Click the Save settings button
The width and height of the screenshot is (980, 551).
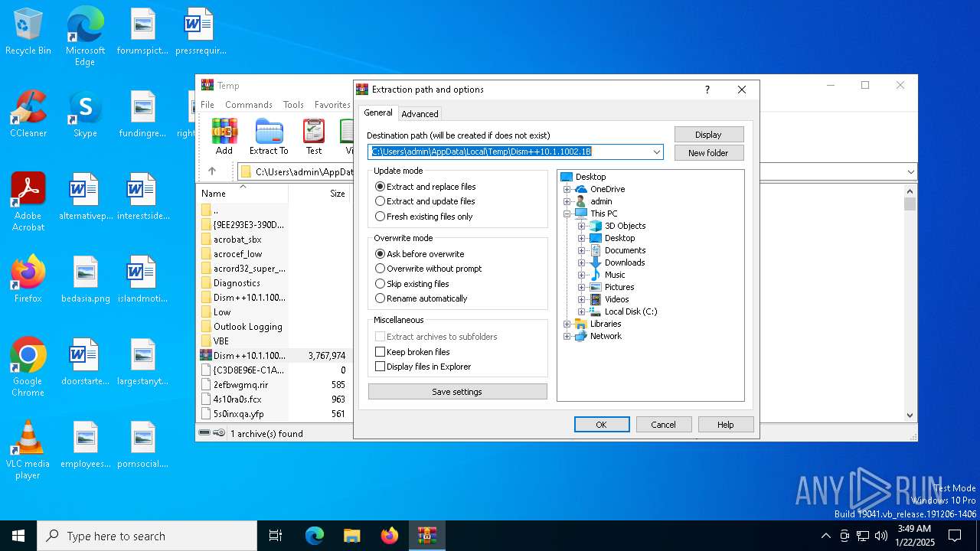click(x=457, y=392)
